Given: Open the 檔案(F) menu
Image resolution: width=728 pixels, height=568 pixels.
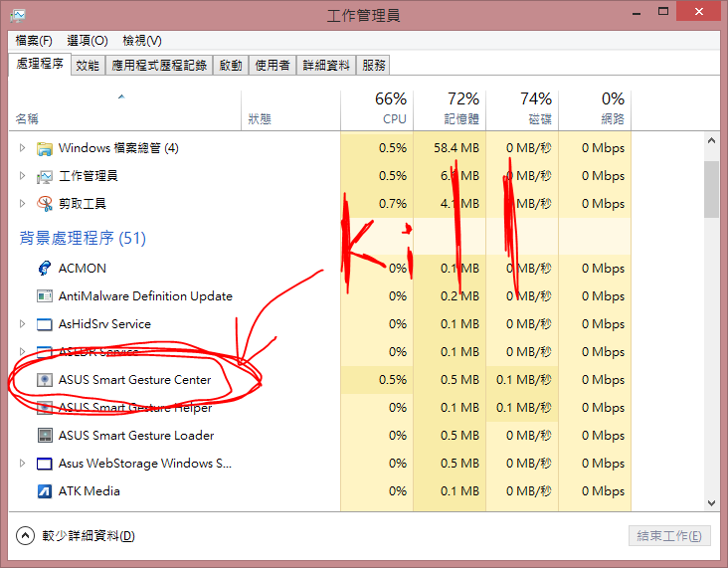Looking at the screenshot, I should click(34, 41).
